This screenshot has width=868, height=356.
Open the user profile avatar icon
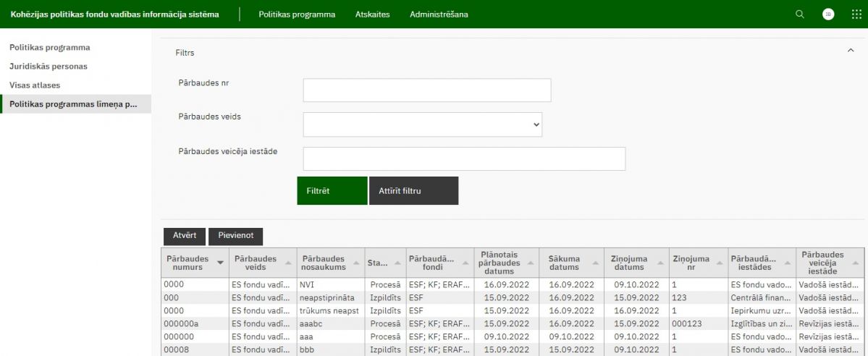click(828, 14)
